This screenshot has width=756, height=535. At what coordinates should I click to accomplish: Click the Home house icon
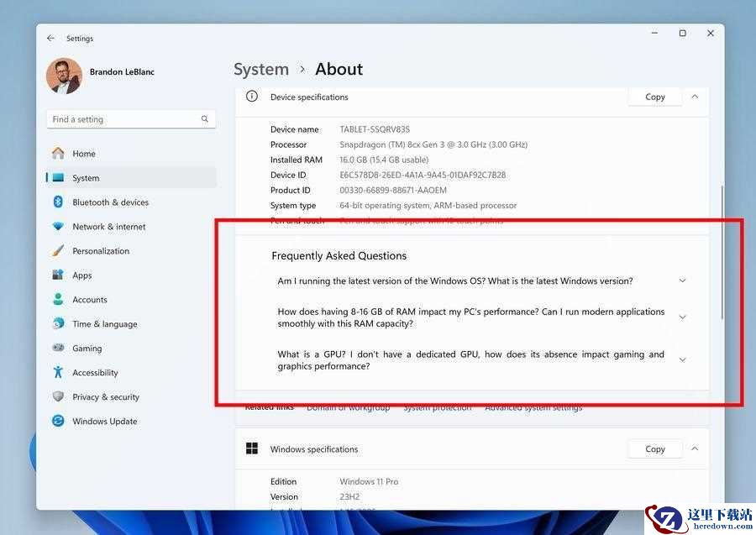tap(58, 153)
